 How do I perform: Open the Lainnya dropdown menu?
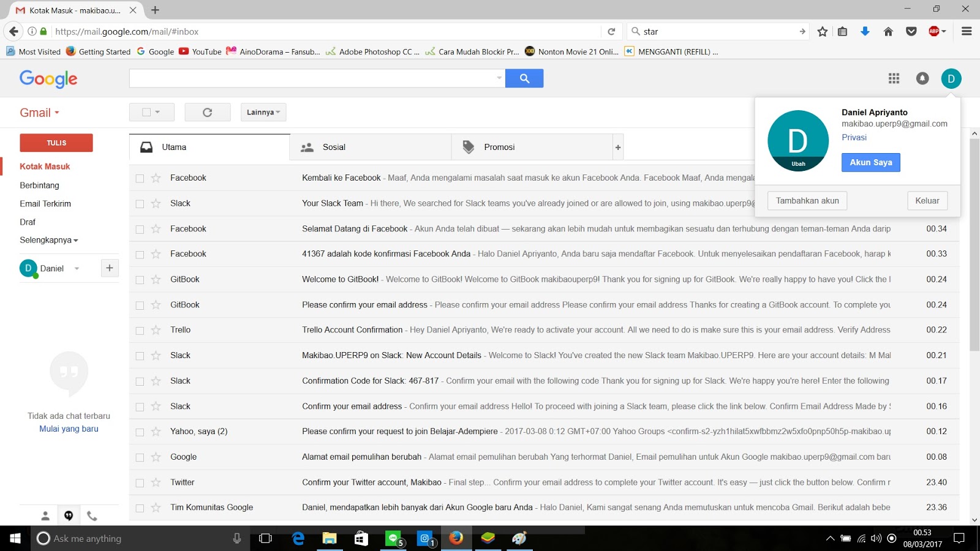click(263, 112)
